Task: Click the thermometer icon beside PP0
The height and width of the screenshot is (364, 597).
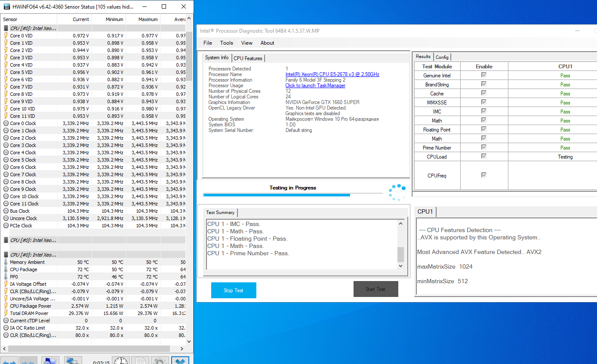Action: [6, 277]
